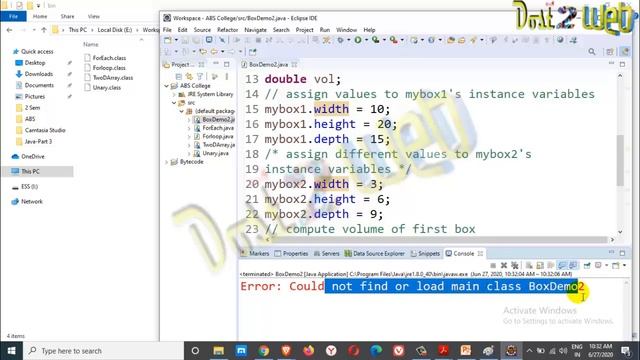This screenshot has width=640, height=360.
Task: Open the Eclipse File menu
Action: 167,30
